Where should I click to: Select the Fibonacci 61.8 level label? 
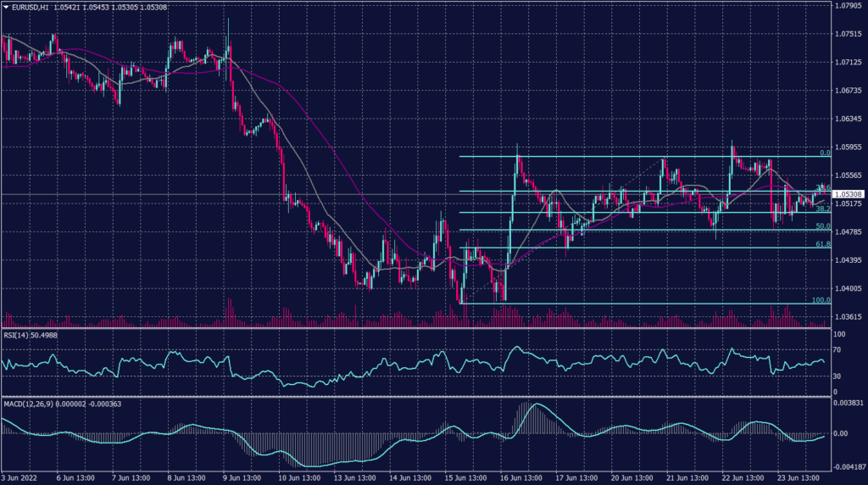821,244
